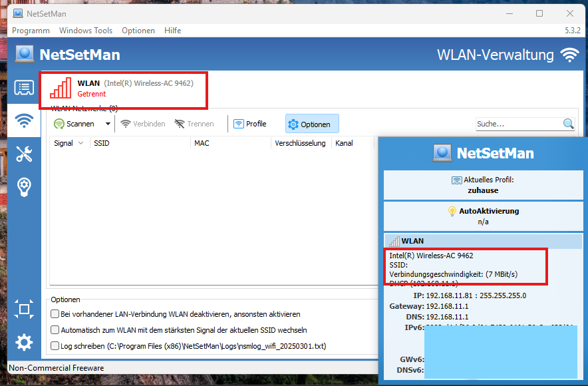Click the NetSetMan title bar app icon
The height and width of the screenshot is (386, 588).
[x=17, y=13]
